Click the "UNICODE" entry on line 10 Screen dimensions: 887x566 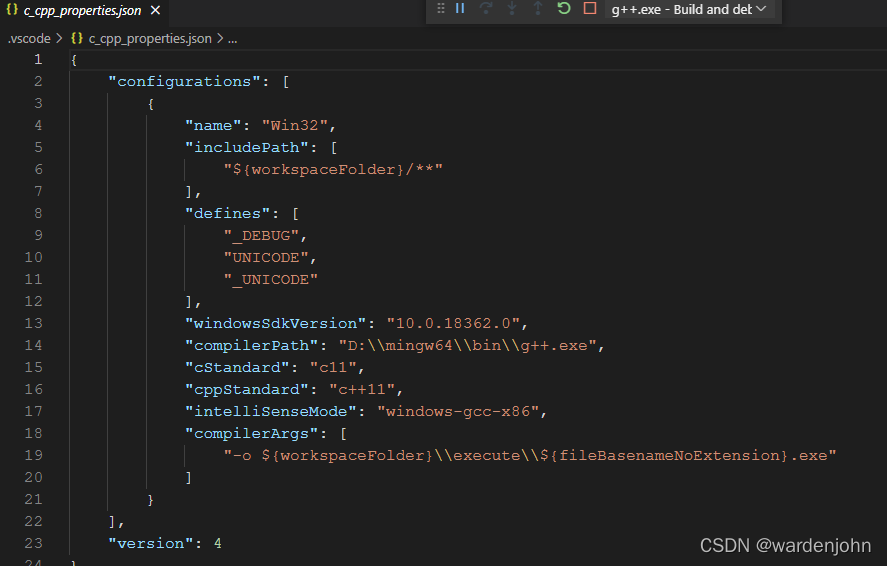click(266, 258)
